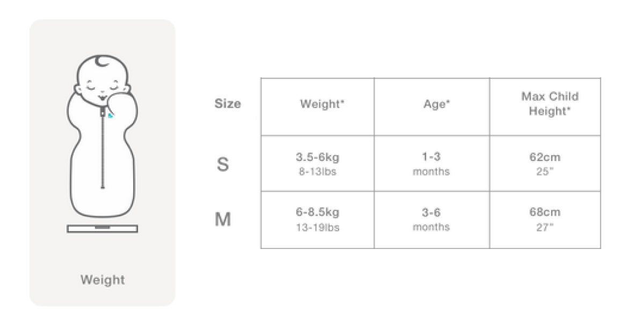Click the weighing scale icon below the baby

pyautogui.click(x=102, y=229)
